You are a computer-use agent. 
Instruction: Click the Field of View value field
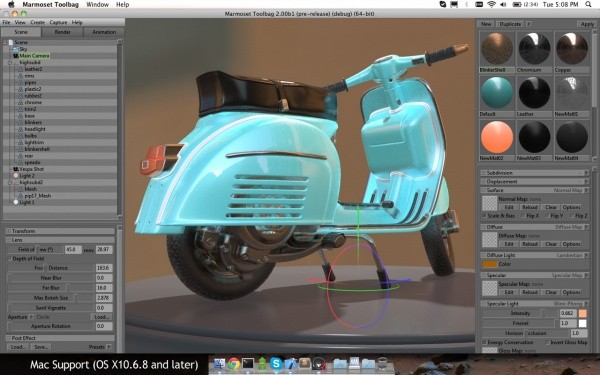73,249
